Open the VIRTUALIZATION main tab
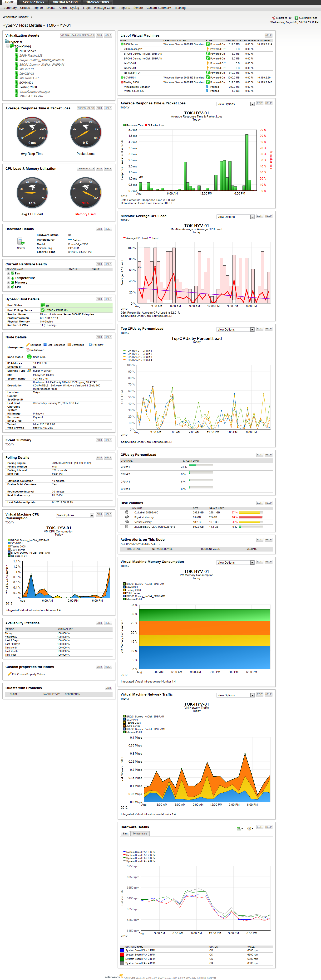 [65, 2]
